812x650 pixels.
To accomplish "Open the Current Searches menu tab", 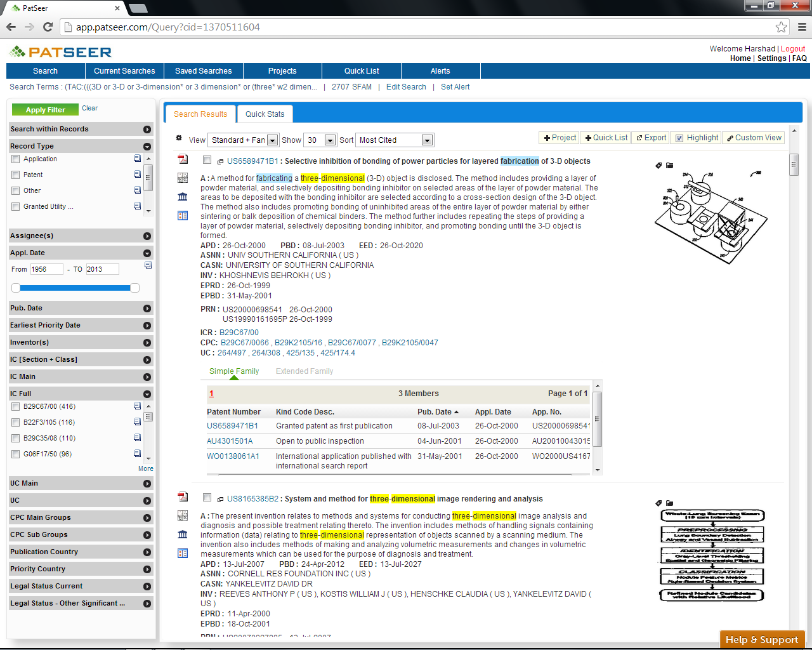I will coord(124,71).
